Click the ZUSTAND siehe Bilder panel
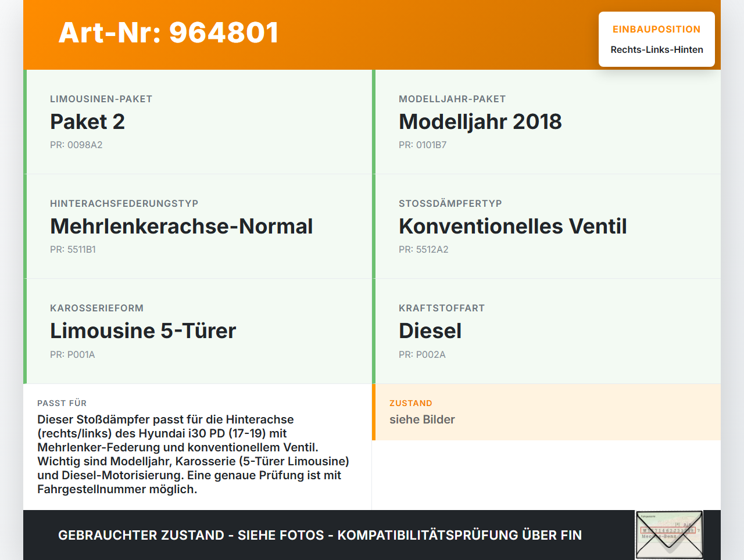Viewport: 744px width, 560px height. (546, 412)
